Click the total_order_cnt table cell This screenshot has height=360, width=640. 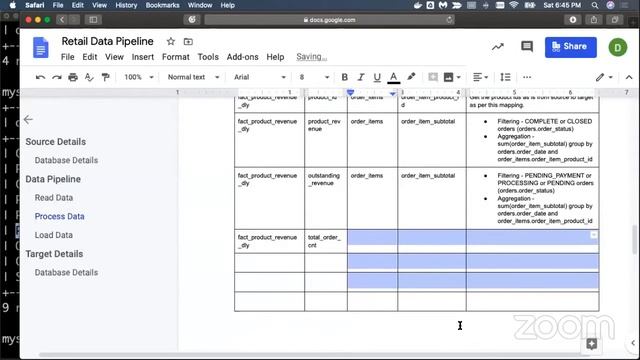pos(326,241)
